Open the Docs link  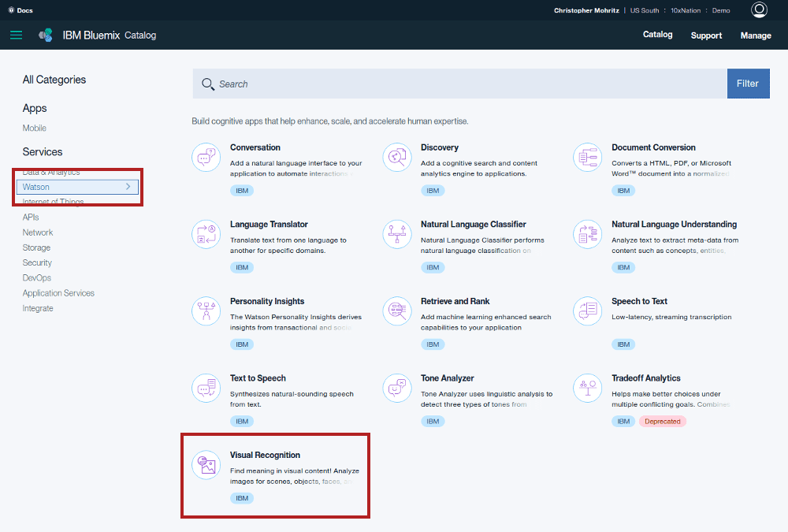[x=24, y=10]
